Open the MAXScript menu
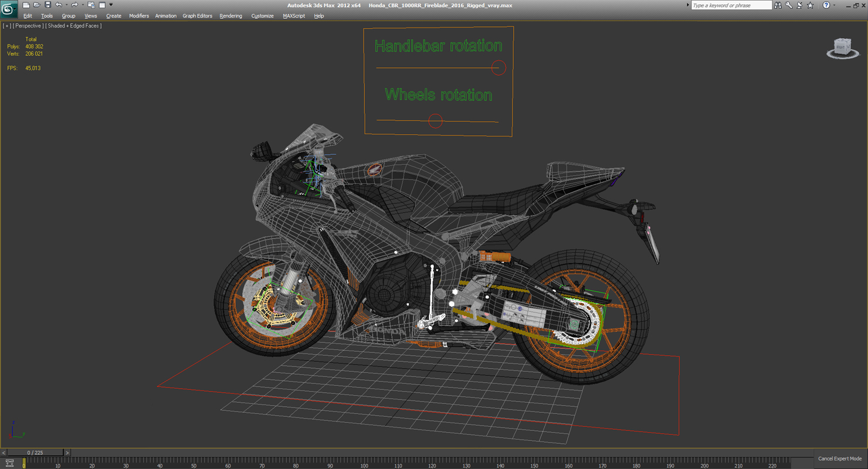The height and width of the screenshot is (469, 868). point(294,16)
